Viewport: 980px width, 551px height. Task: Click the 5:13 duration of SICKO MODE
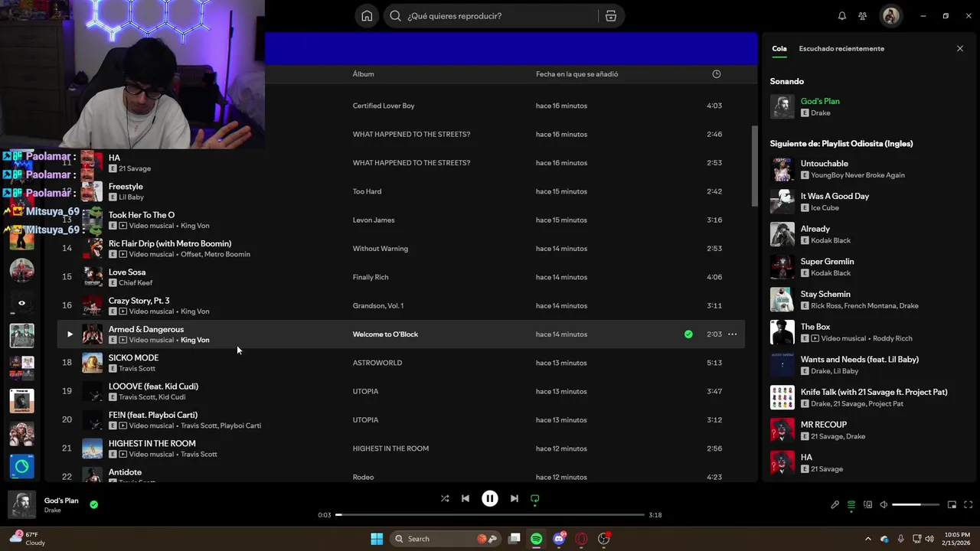pos(714,363)
